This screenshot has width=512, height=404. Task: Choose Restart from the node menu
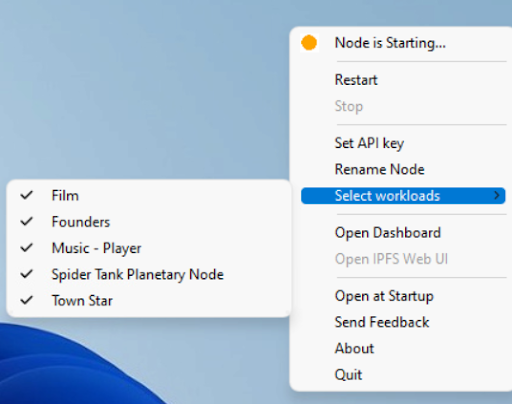click(356, 80)
